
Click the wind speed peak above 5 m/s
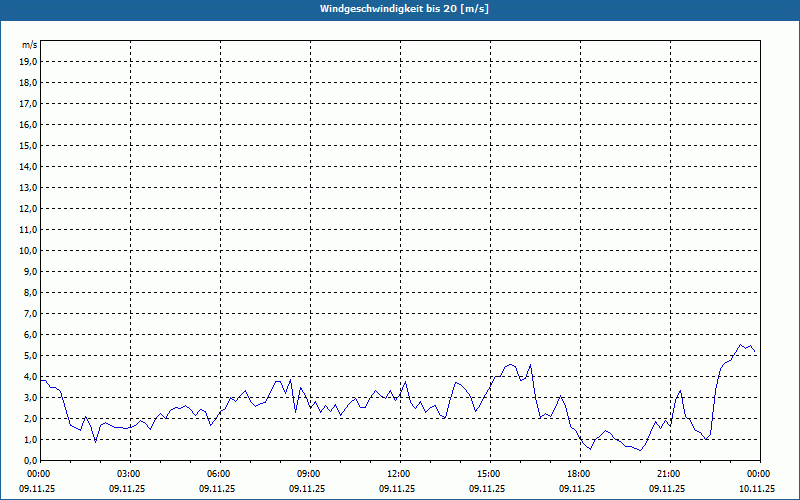coord(740,345)
